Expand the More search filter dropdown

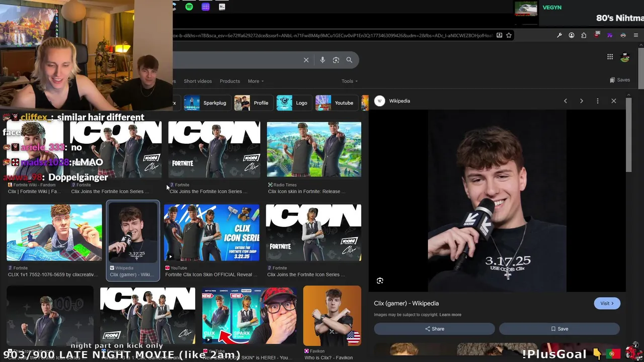click(x=256, y=81)
